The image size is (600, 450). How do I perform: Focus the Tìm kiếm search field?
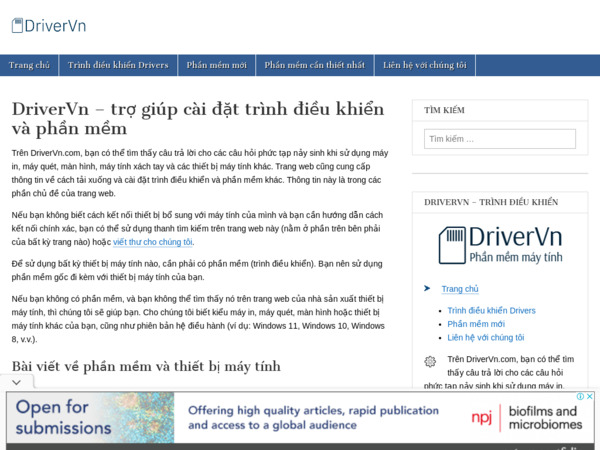pos(500,139)
